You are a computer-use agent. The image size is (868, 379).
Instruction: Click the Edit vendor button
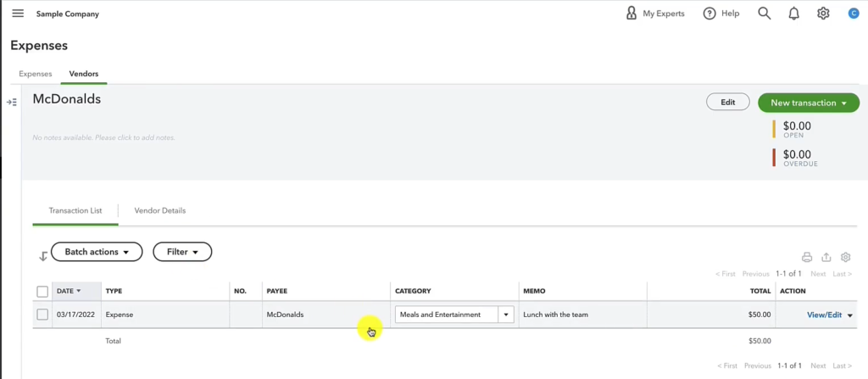pyautogui.click(x=727, y=102)
